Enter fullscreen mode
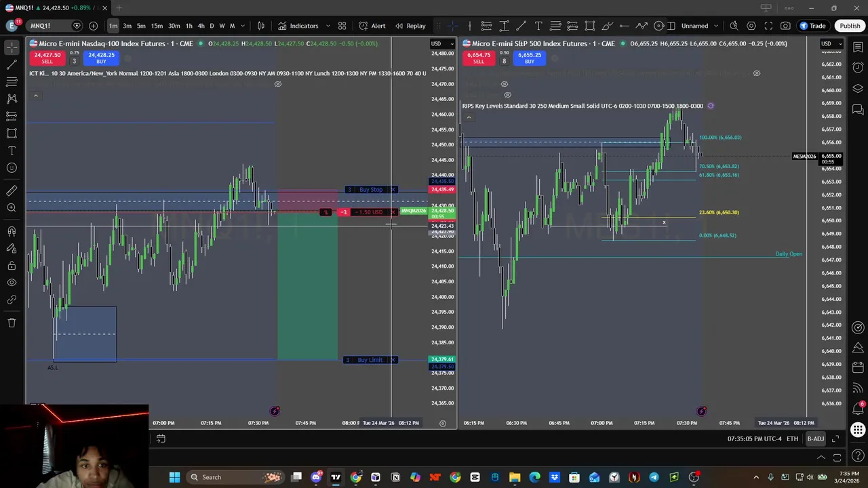868x488 pixels. [x=768, y=26]
